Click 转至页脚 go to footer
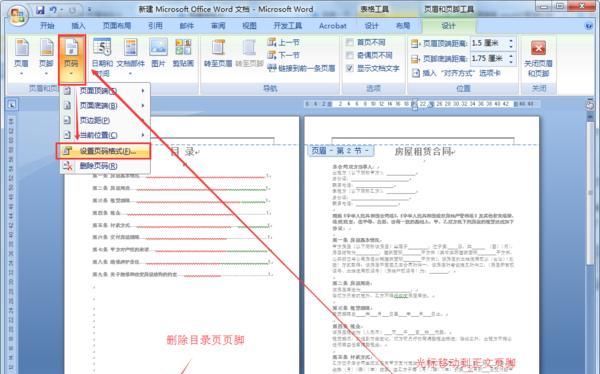The image size is (600, 374). click(249, 54)
